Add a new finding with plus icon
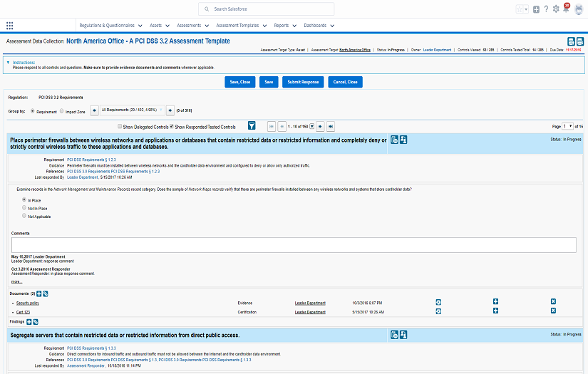Screen dimensions: 588x374 (x=29, y=322)
